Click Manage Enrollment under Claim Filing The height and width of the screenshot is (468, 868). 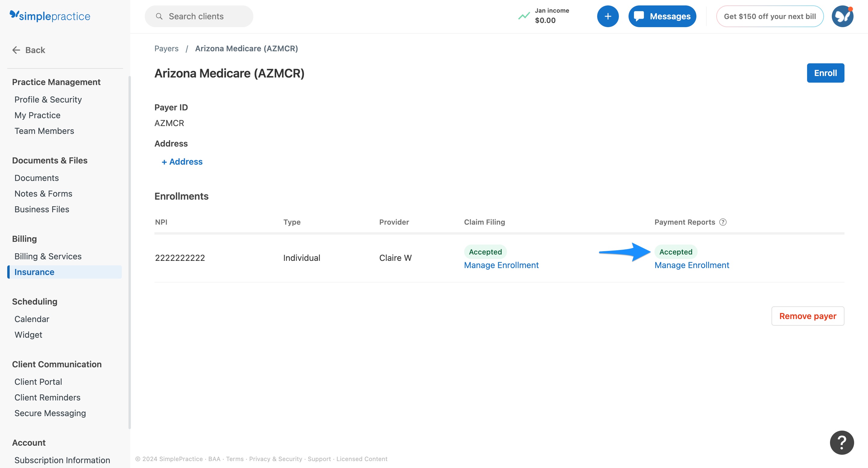click(501, 265)
